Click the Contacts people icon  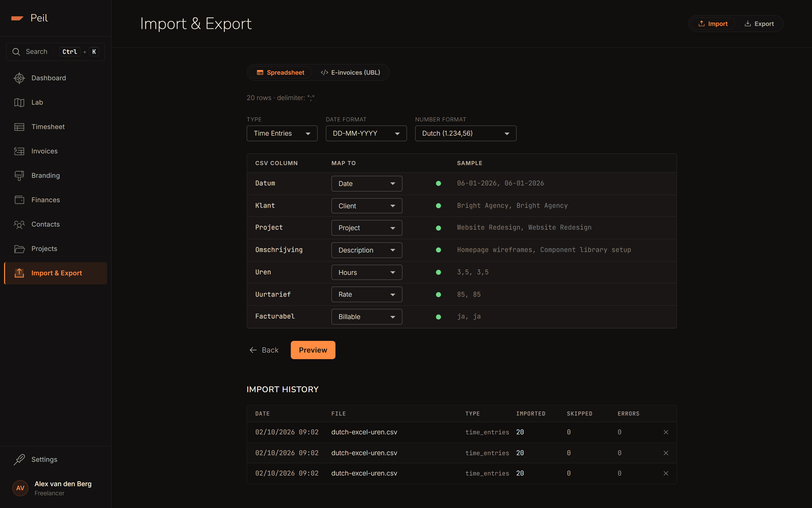19,225
